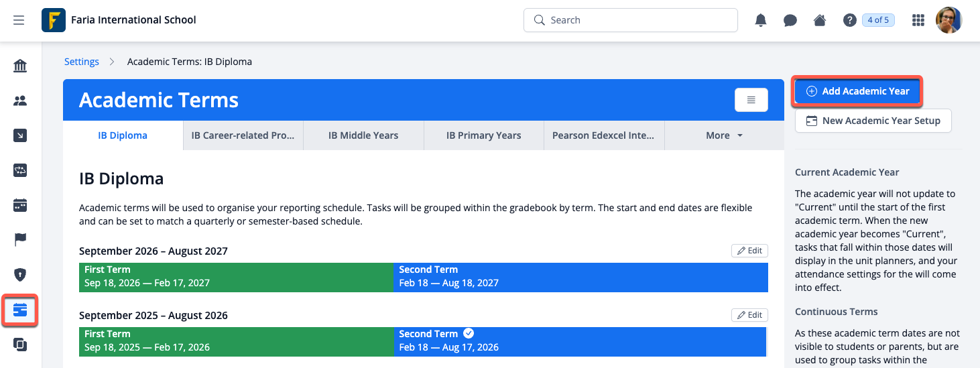Select First Term Sep 18, 2025 bar

[236, 341]
